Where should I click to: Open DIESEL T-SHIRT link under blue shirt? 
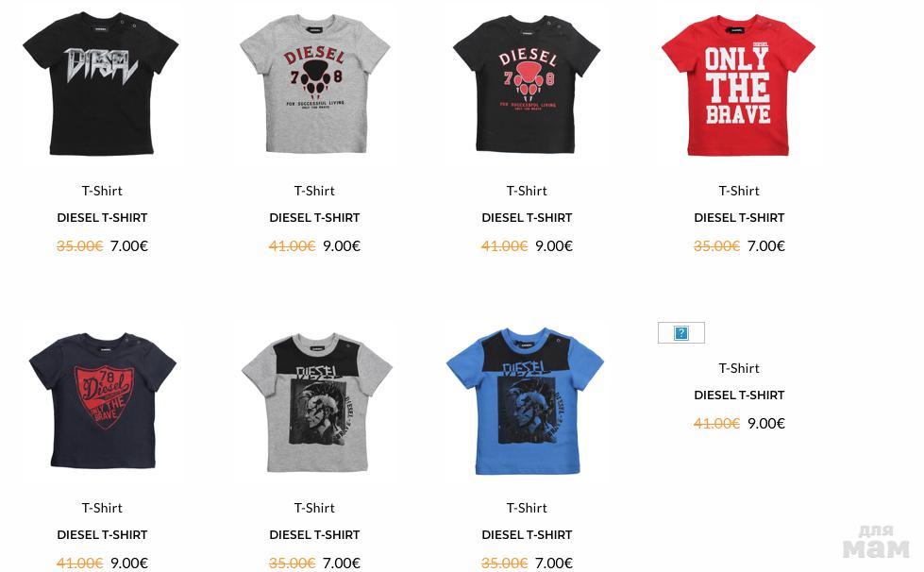pos(527,534)
